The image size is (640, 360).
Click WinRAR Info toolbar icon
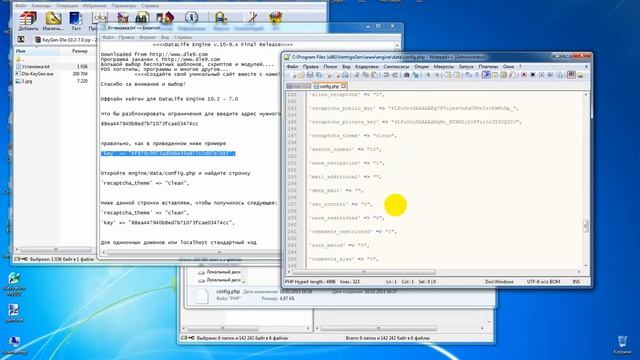pyautogui.click(x=191, y=18)
